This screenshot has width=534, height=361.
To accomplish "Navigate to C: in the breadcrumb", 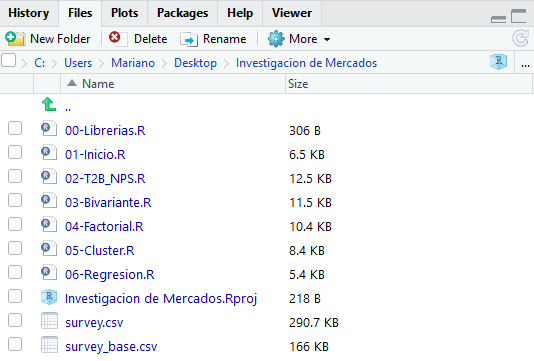I will point(40,63).
